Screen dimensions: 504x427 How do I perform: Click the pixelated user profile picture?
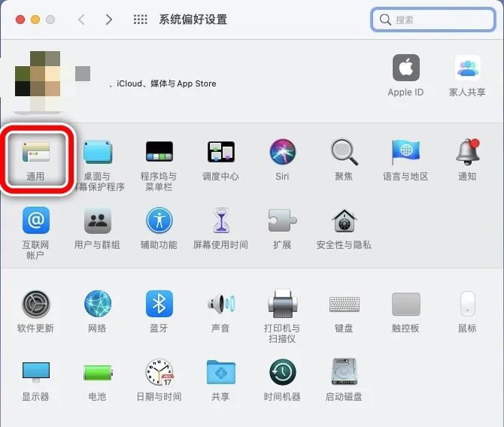pyautogui.click(x=38, y=81)
